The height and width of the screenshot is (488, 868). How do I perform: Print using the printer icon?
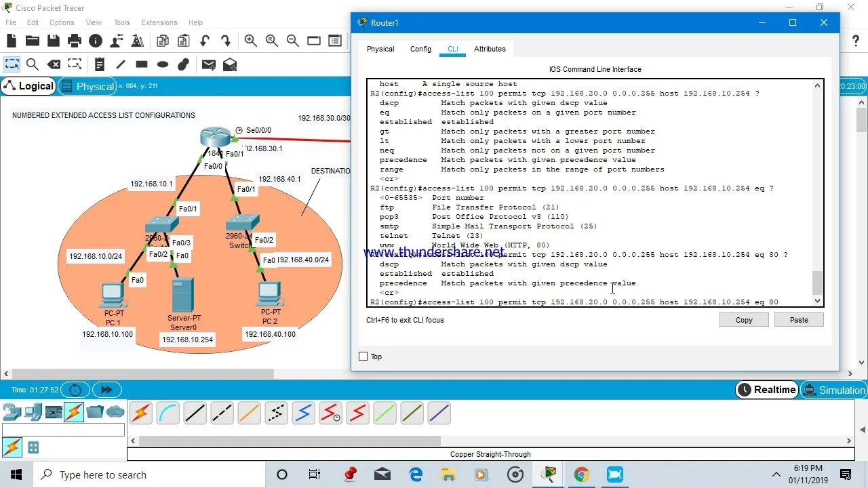[75, 41]
